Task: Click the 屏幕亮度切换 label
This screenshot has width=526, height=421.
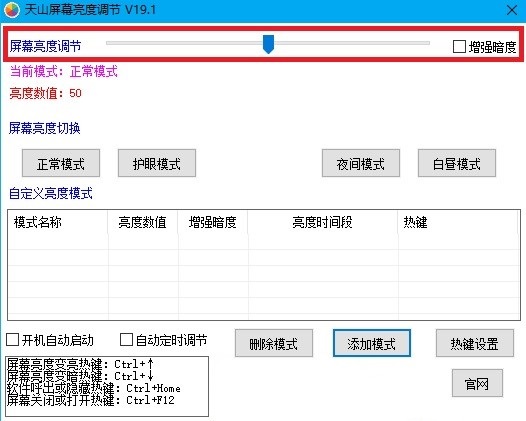Action: [x=45, y=128]
